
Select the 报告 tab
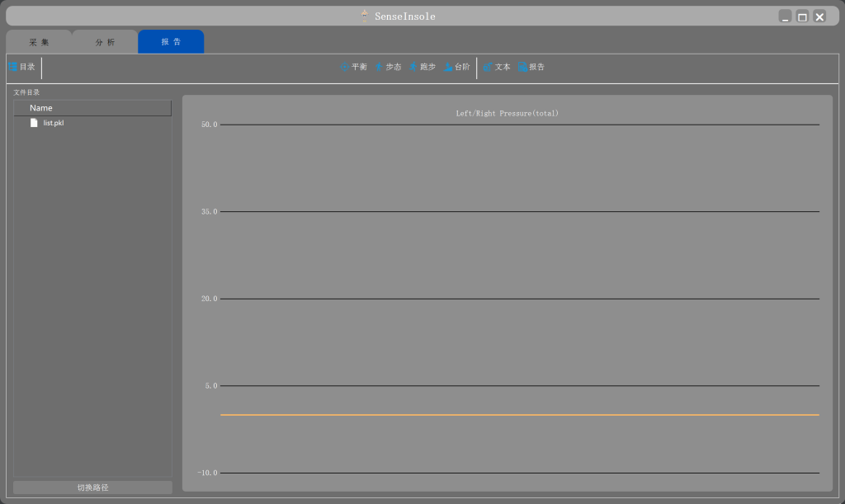coord(171,41)
